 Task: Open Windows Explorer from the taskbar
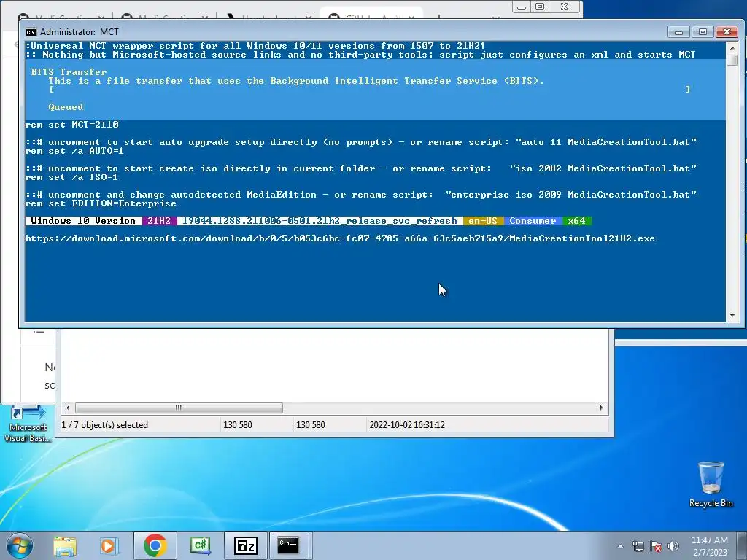pos(65,545)
